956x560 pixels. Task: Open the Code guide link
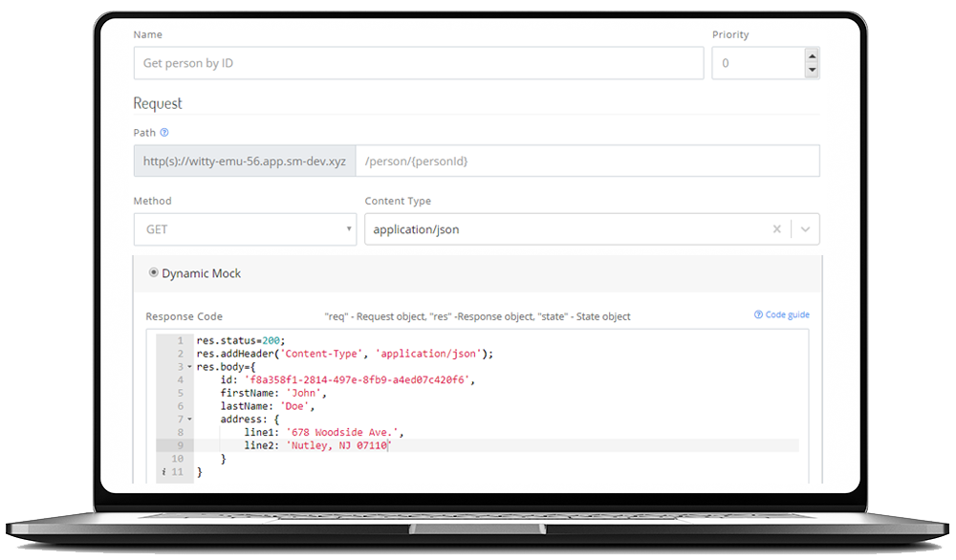[x=787, y=314]
